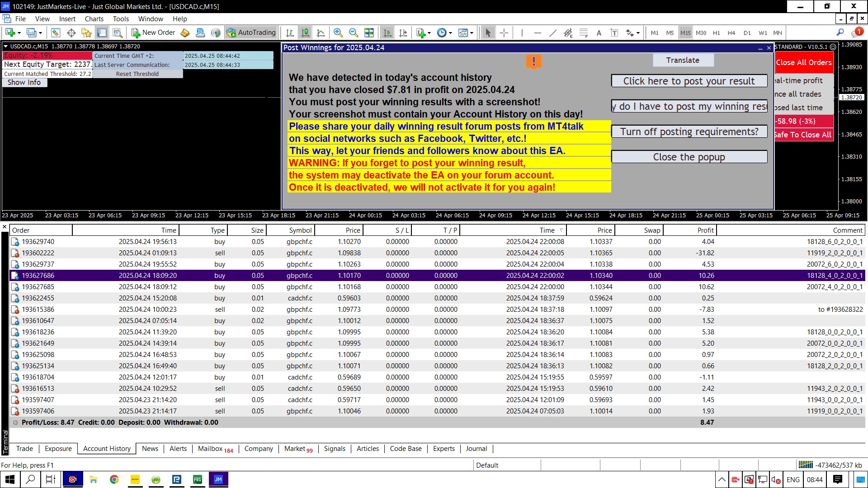The height and width of the screenshot is (488, 868).
Task: Select the Crosshair cursor tool
Action: 504,33
